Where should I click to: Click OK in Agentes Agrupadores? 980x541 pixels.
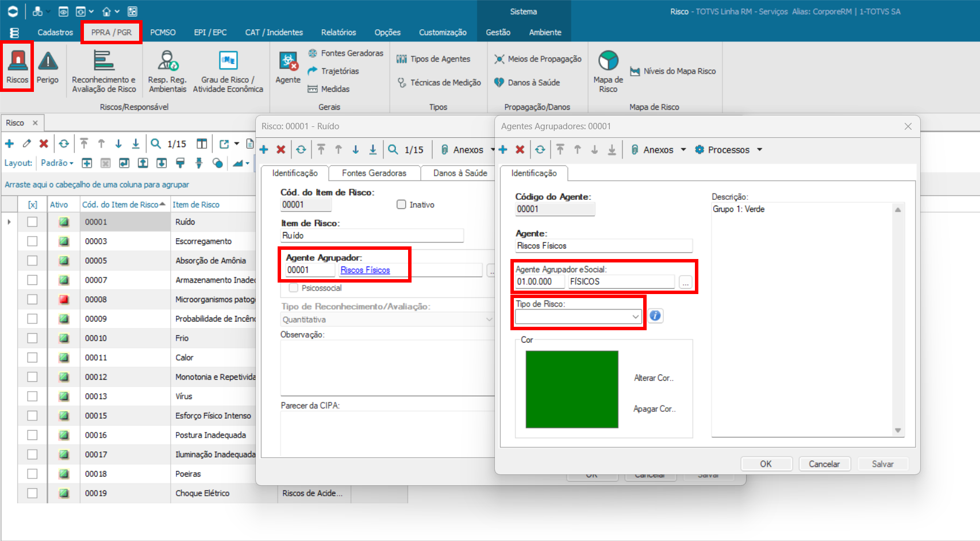766,464
